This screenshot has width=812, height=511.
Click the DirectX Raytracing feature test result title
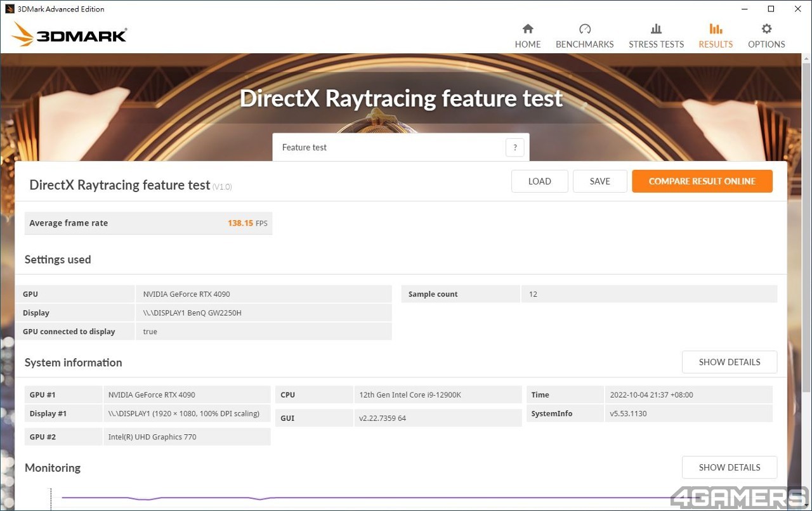point(120,185)
